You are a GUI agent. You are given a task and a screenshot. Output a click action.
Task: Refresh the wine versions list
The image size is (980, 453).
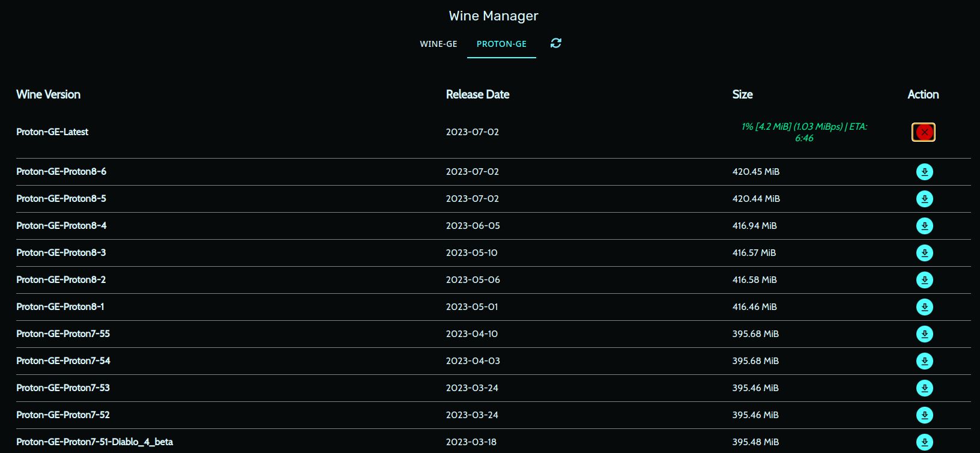(556, 43)
